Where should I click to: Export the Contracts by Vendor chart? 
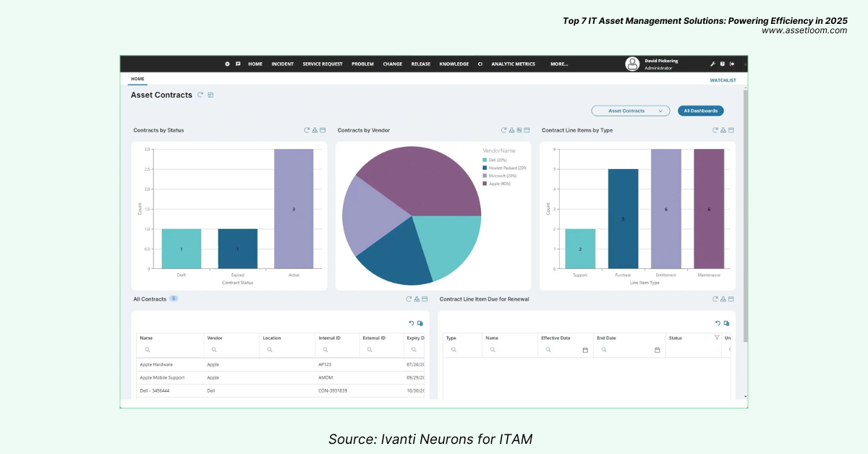point(511,130)
